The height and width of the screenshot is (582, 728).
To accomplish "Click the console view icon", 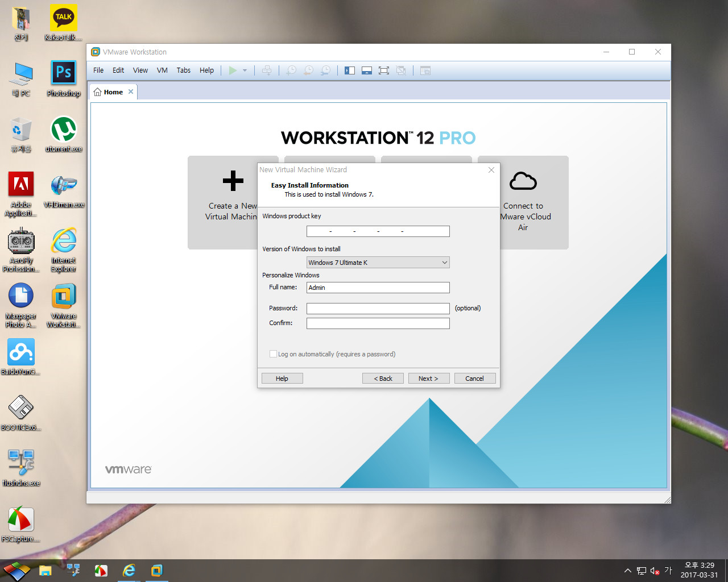I will tap(425, 70).
